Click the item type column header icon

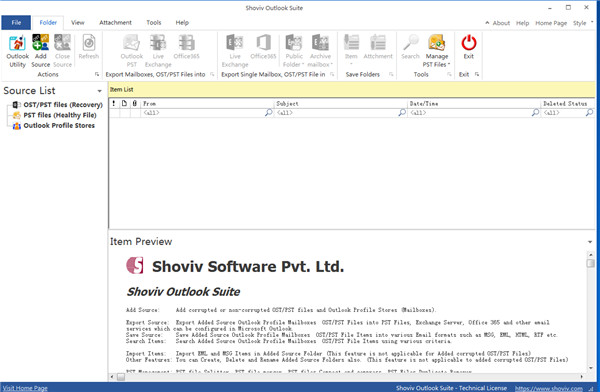[124, 103]
